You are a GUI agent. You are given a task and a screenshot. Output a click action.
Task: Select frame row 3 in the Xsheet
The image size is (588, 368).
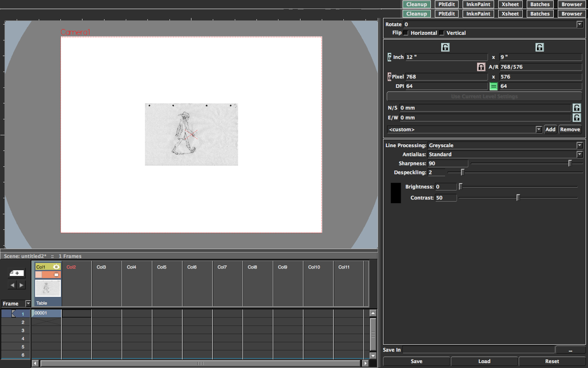coord(16,330)
